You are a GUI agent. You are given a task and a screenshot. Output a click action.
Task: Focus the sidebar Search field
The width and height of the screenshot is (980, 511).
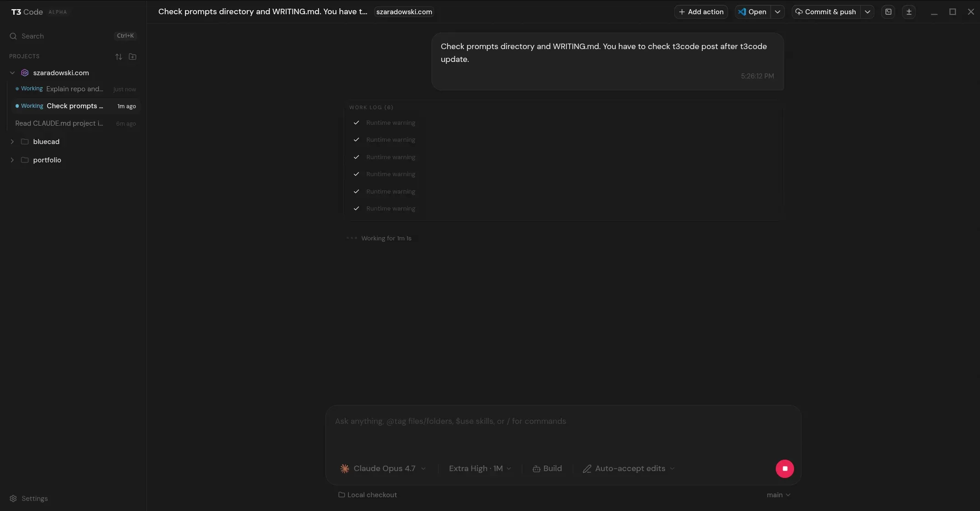click(73, 36)
